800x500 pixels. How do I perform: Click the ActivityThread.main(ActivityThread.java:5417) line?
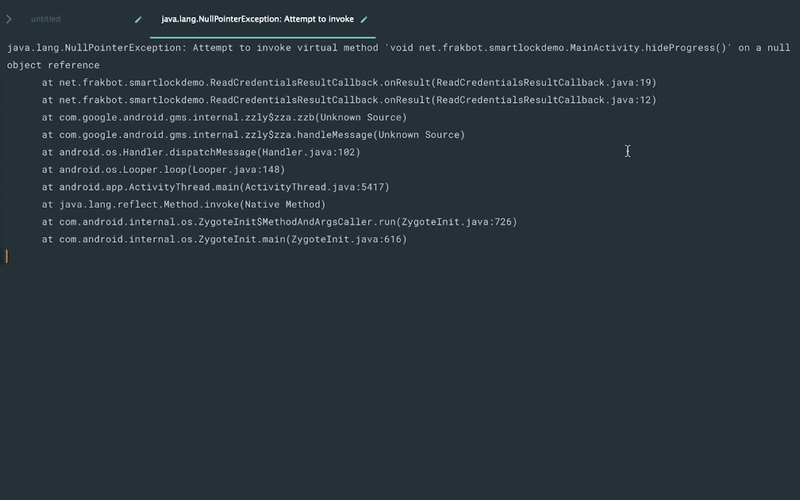click(216, 187)
